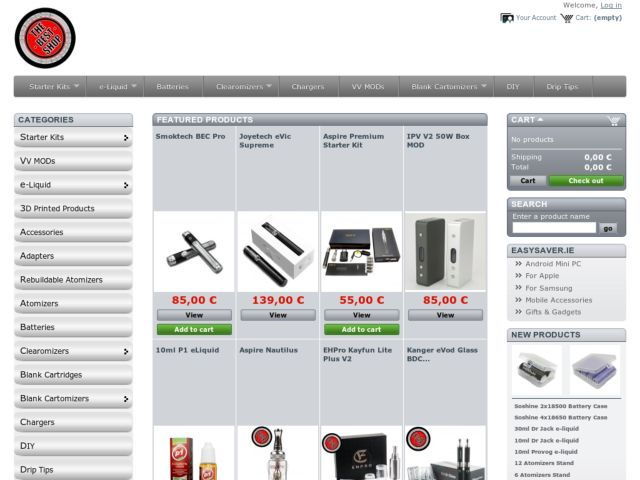Select Accessories category
This screenshot has height=480, width=640.
73,232
